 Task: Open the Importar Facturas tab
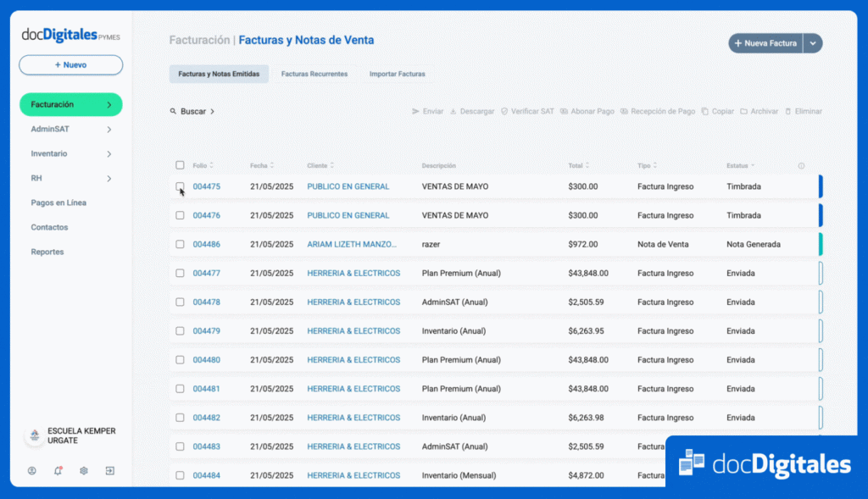click(x=397, y=75)
